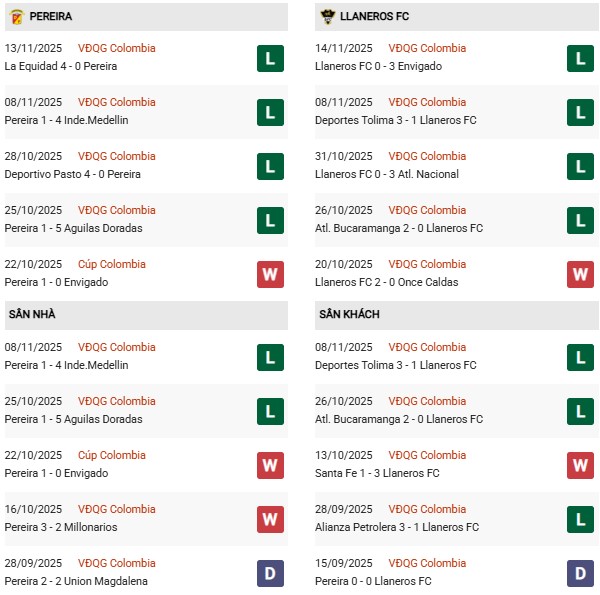
Task: Click the D badge for Pereira 0 - 0 Llaneros FC
Action: [580, 573]
